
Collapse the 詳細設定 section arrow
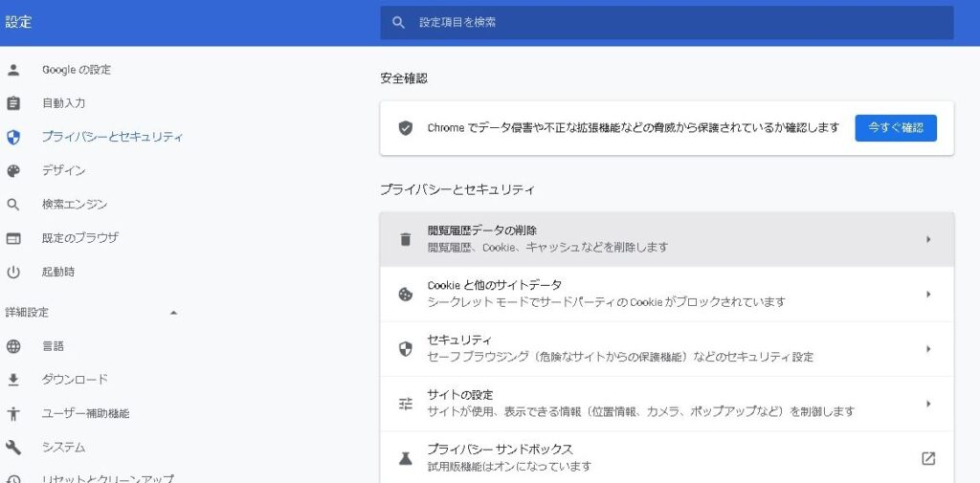[x=173, y=313]
